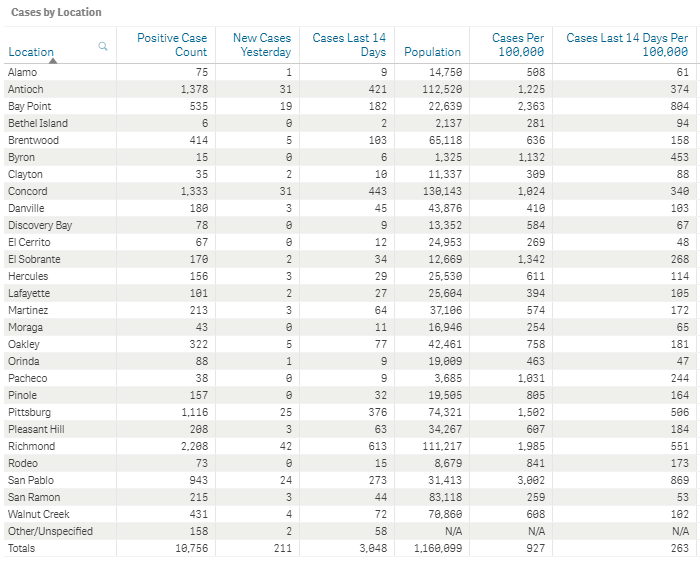700x564 pixels.
Task: Select the Pittsburg location cell
Action: click(x=29, y=412)
